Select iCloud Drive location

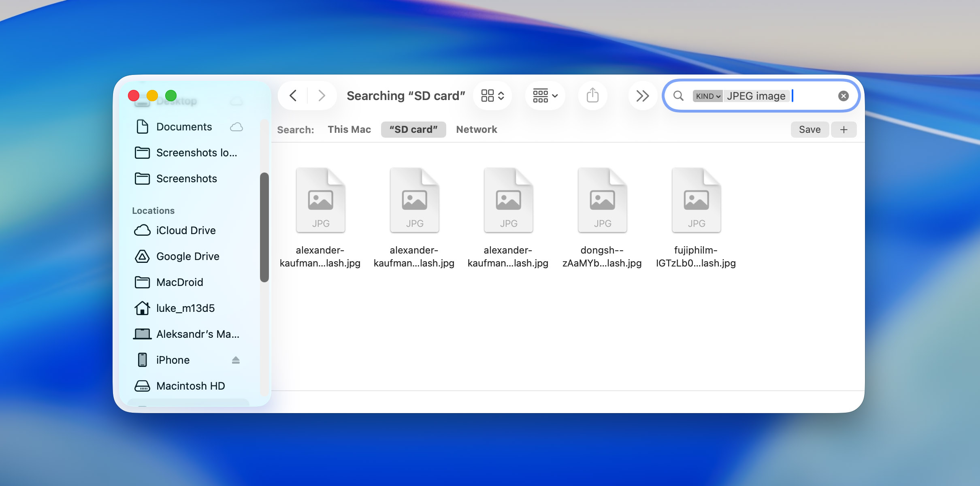pyautogui.click(x=189, y=230)
